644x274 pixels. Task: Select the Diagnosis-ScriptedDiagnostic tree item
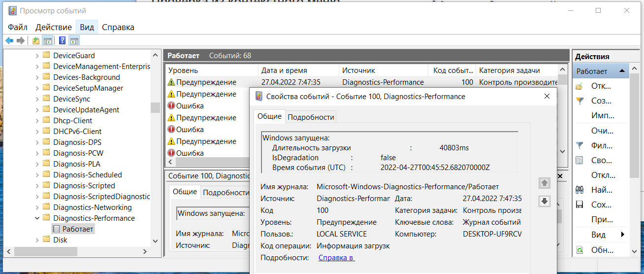(x=101, y=197)
